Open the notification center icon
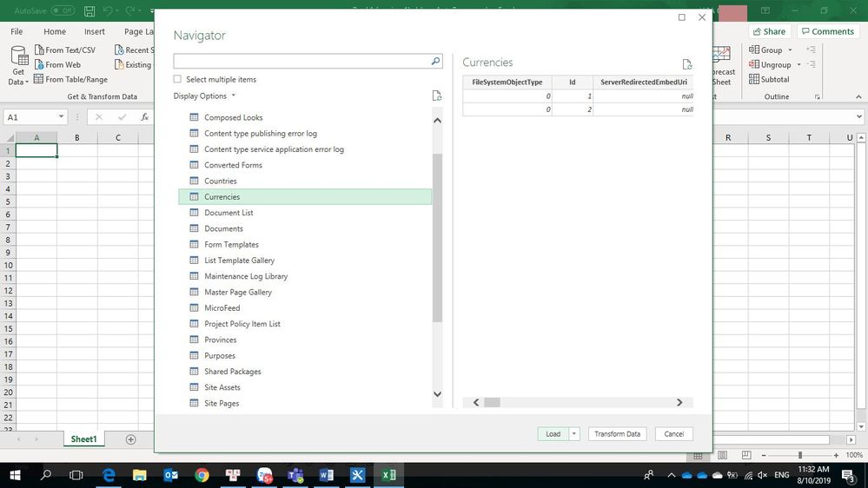 click(x=849, y=475)
